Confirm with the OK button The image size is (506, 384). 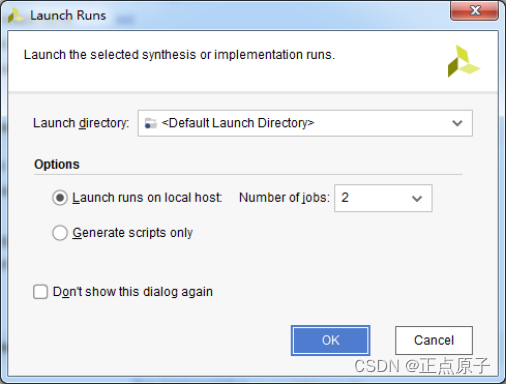(x=330, y=340)
